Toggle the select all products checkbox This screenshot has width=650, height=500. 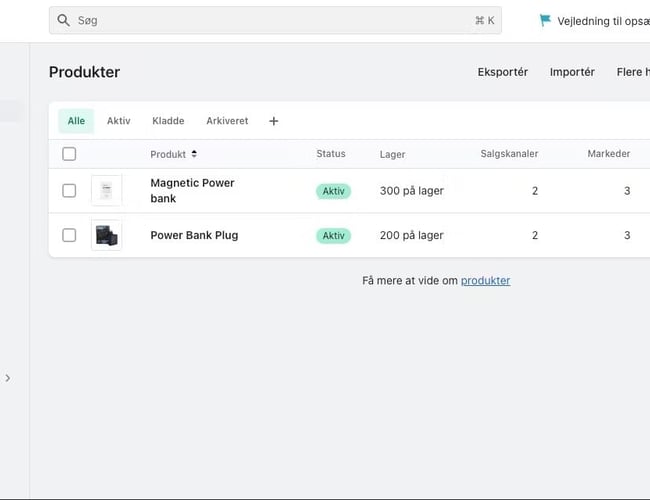[x=69, y=154]
